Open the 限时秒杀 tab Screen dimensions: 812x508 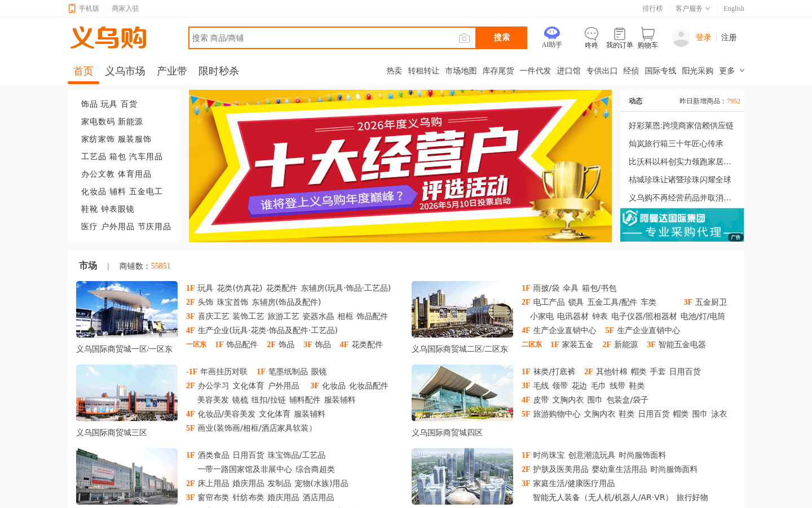pyautogui.click(x=219, y=71)
